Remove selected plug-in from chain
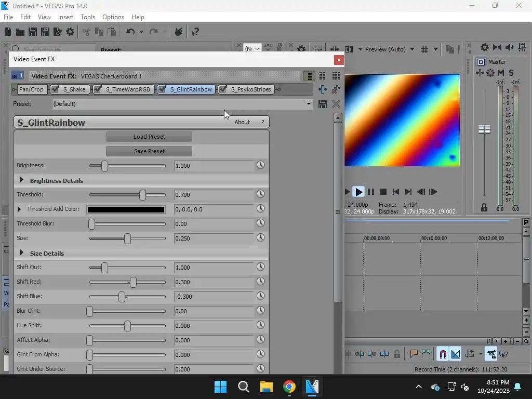 (x=336, y=89)
